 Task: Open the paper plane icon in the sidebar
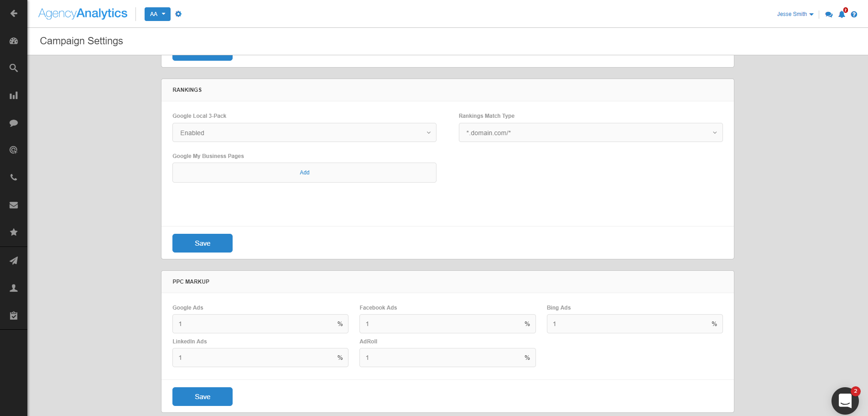point(14,261)
